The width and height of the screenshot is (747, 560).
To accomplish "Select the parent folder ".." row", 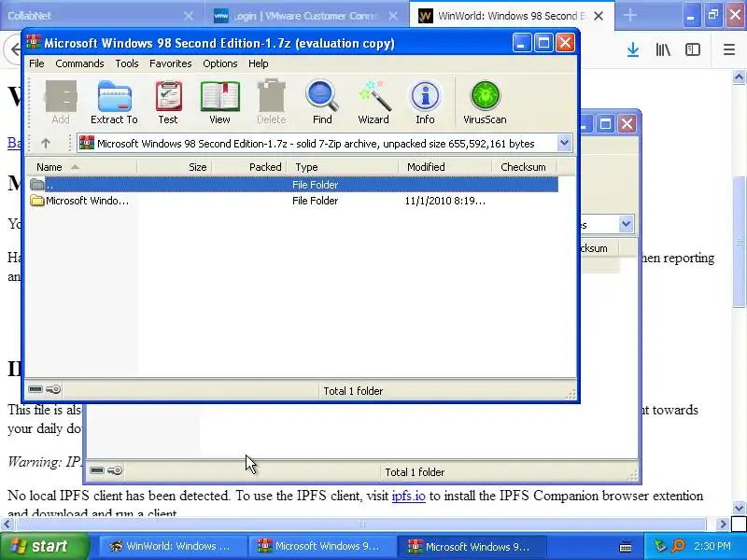I will [x=293, y=184].
